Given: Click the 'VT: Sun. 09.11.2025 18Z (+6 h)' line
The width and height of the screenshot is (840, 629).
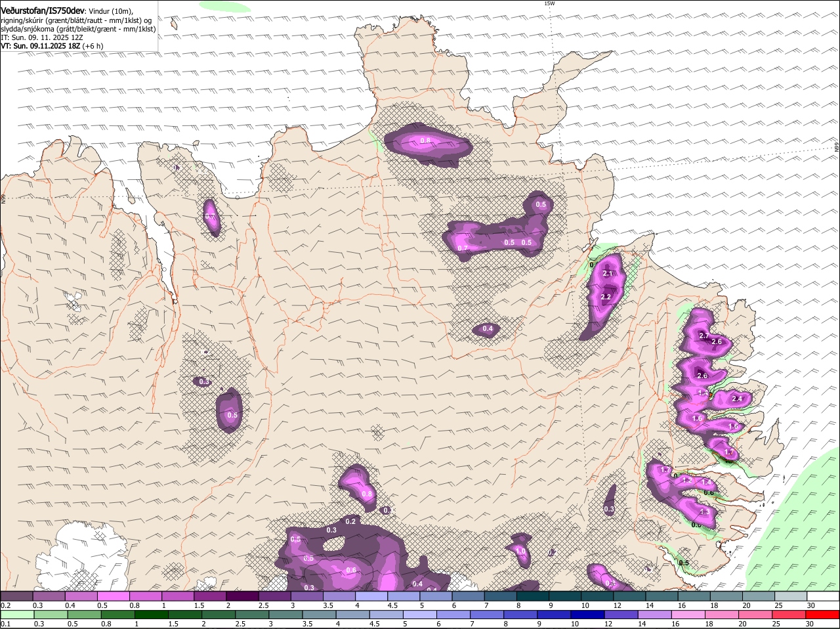Looking at the screenshot, I should [x=52, y=46].
